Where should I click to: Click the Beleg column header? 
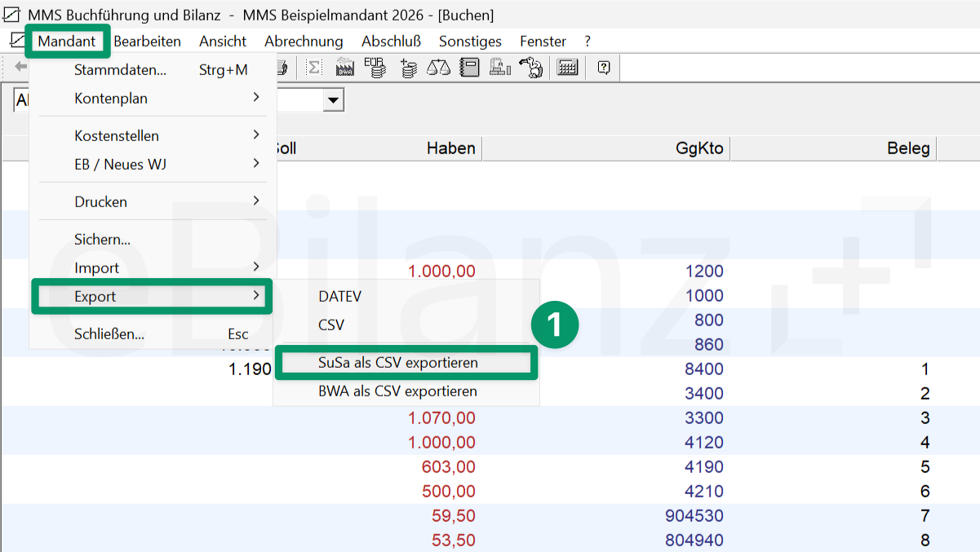click(908, 148)
